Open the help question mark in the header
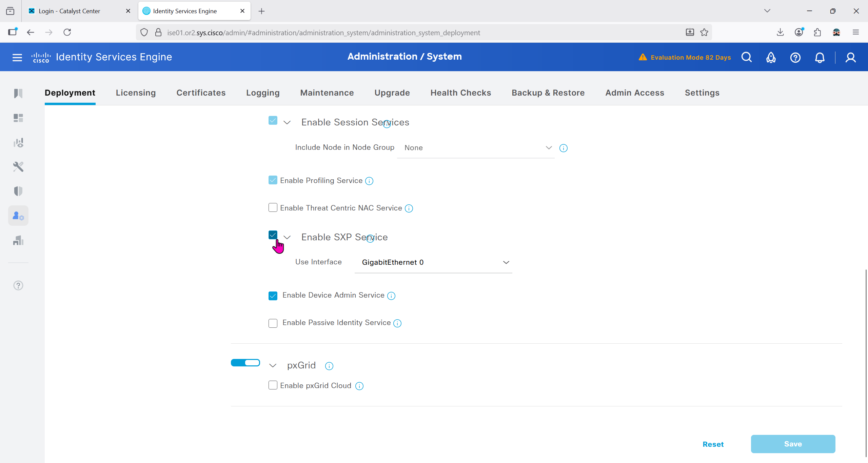The width and height of the screenshot is (868, 463). point(795,57)
